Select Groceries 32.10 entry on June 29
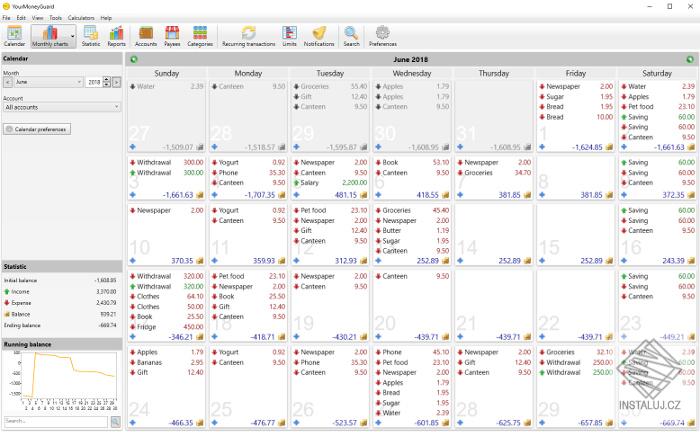This screenshot has height=432, width=700. (575, 352)
